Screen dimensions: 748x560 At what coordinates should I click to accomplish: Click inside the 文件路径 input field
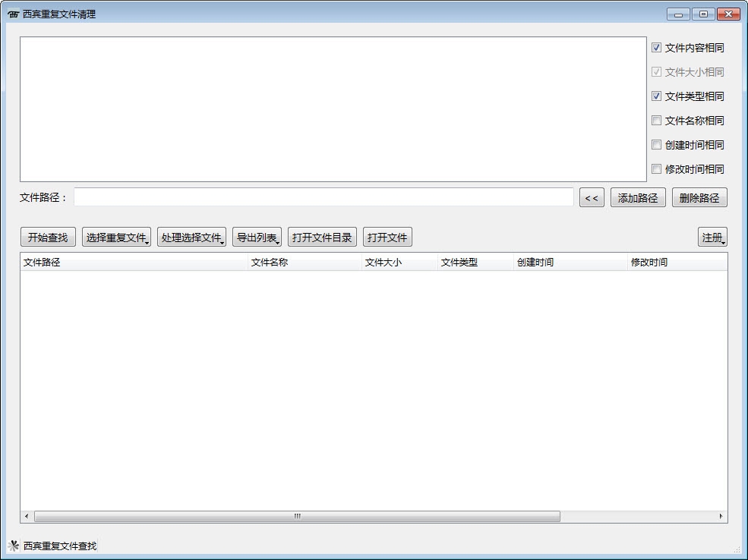pos(323,197)
